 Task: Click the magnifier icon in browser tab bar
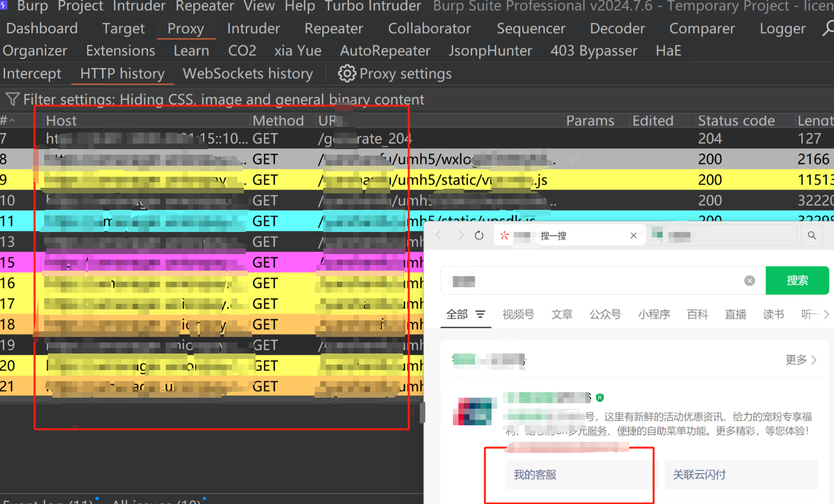coord(812,235)
